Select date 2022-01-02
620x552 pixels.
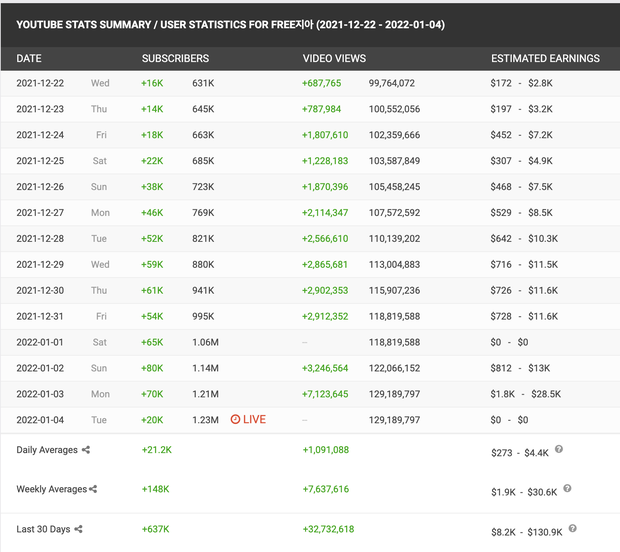click(40, 368)
